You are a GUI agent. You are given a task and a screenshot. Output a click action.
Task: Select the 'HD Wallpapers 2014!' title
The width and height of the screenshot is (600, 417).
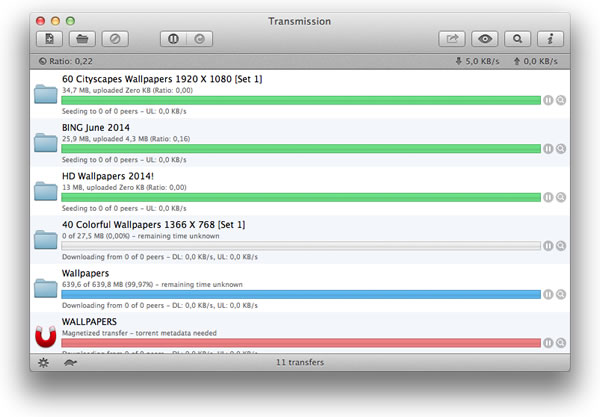[x=108, y=176]
